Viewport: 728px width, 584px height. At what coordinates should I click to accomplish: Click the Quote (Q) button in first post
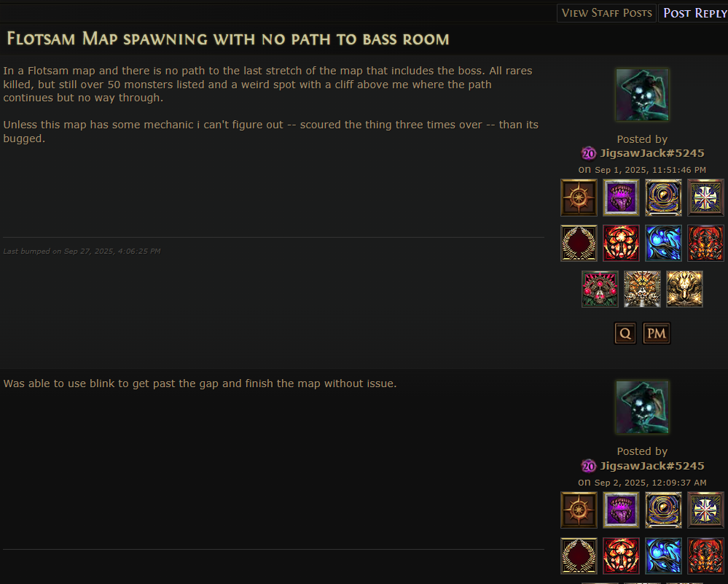click(x=625, y=333)
